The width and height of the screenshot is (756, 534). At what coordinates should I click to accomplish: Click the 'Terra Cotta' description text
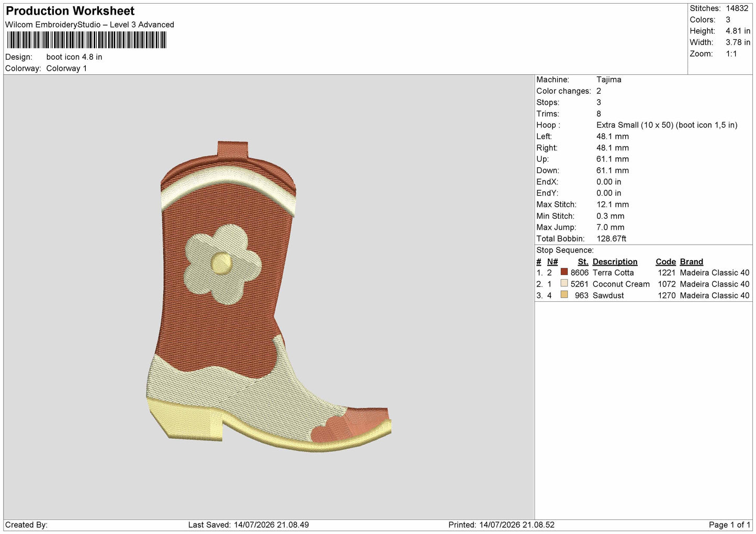click(x=613, y=272)
